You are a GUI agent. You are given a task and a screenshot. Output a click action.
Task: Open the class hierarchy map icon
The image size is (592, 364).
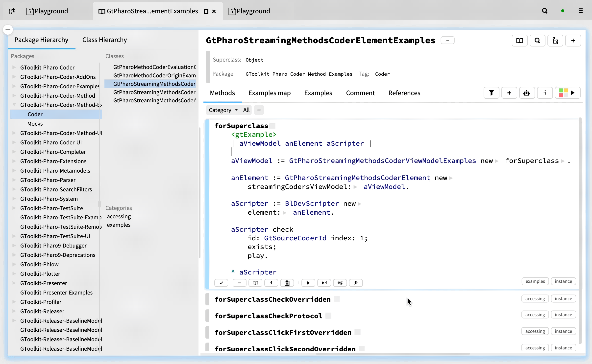[555, 40]
